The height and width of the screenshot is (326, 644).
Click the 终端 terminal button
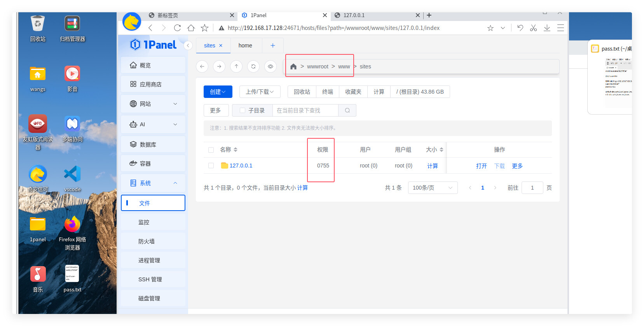click(x=328, y=92)
